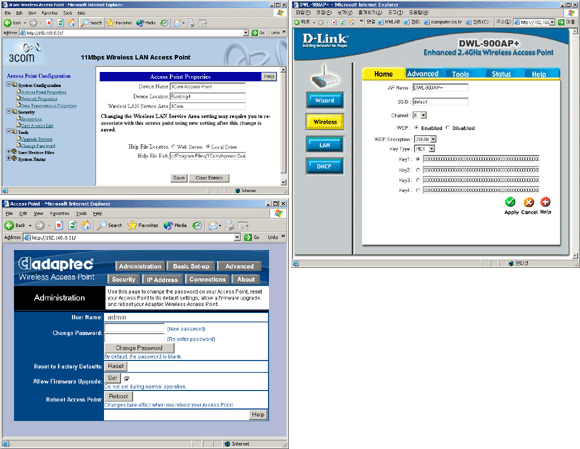
Task: Switch to Status tab in D-Link page
Action: tap(501, 74)
